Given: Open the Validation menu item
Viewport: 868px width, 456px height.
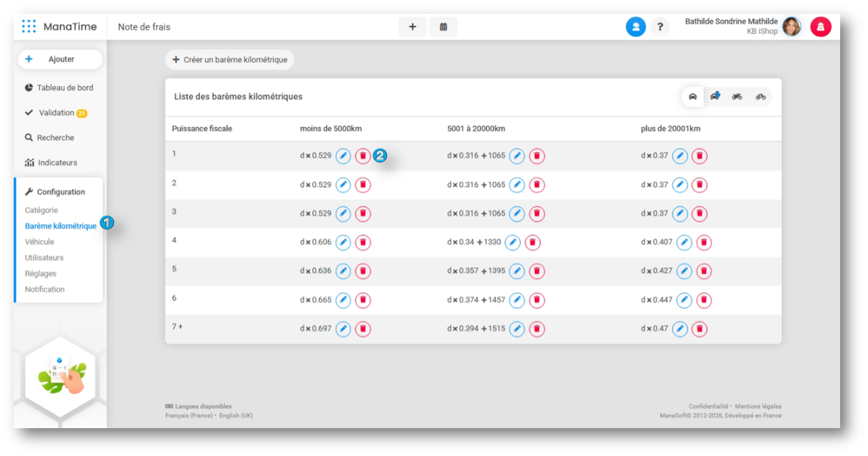Looking at the screenshot, I should click(x=57, y=113).
